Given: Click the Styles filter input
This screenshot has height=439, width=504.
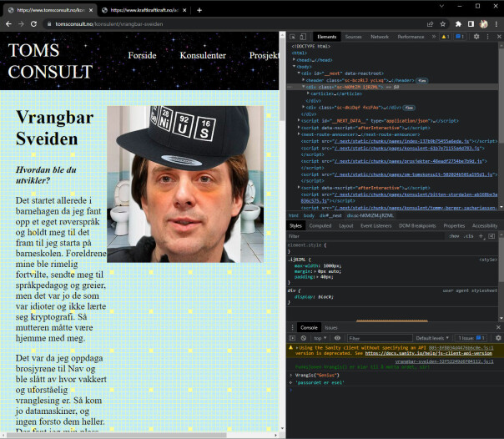Looking at the screenshot, I should 365,236.
